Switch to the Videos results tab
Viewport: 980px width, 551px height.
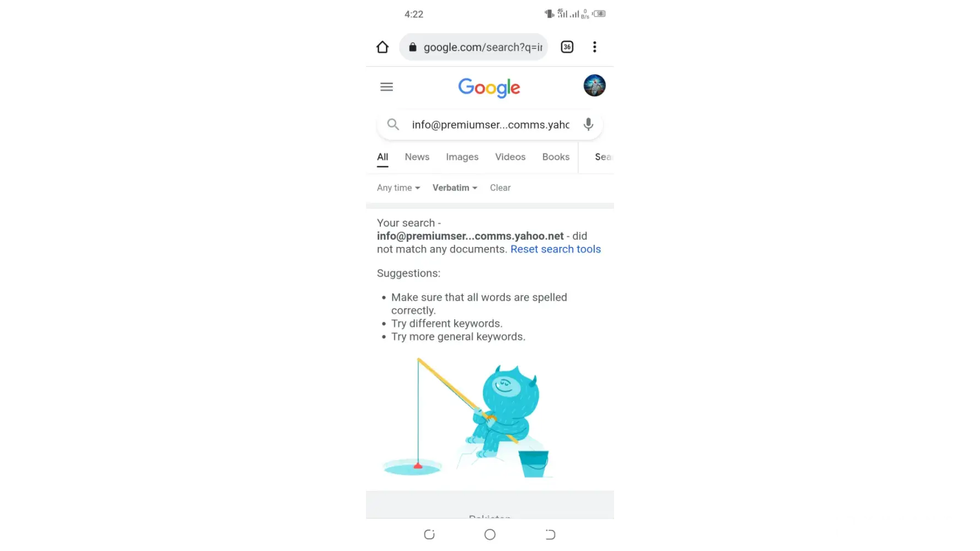(510, 157)
